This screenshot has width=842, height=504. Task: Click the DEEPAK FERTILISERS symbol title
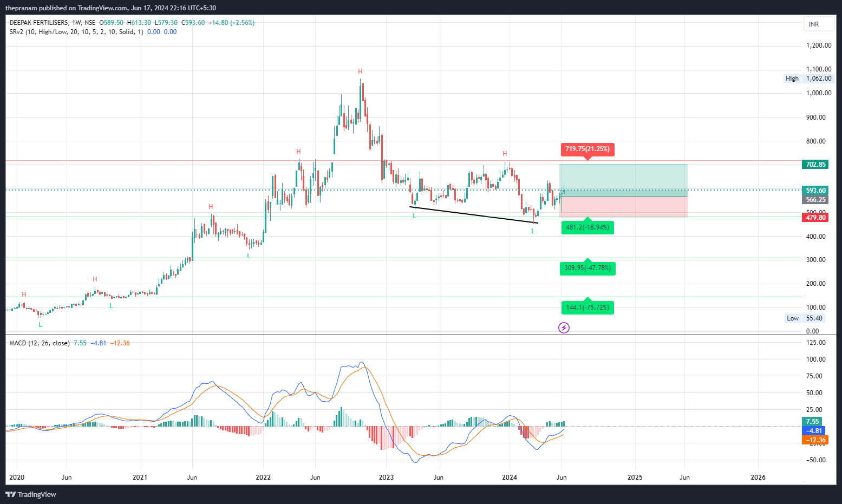pos(39,23)
